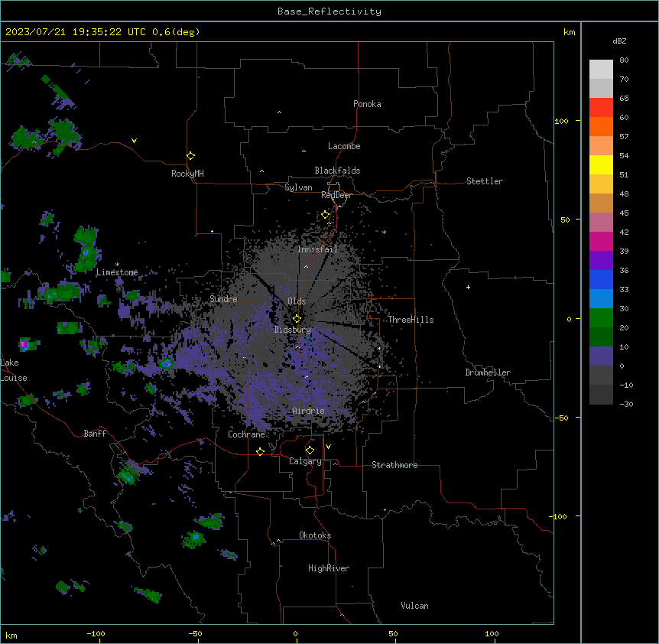Viewport: 659px width, 644px height.
Task: Click the yellow station marker at Olds
Action: (x=297, y=319)
